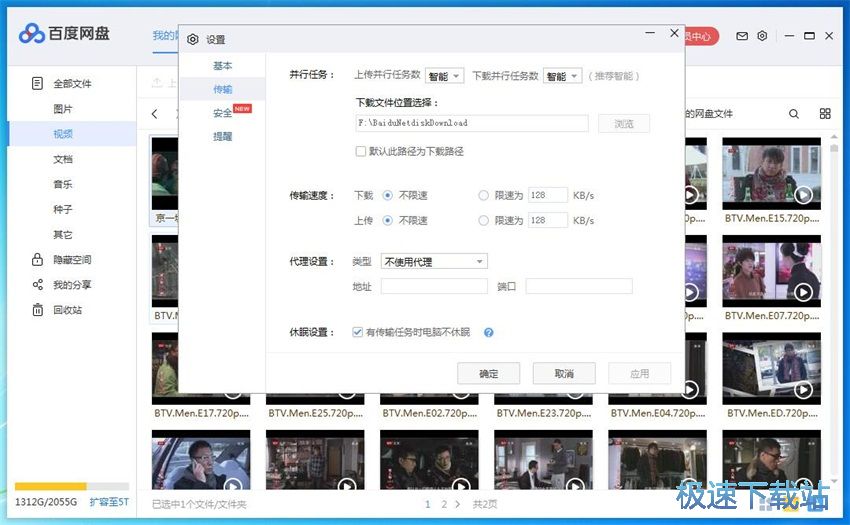Click the download path input field

coord(472,123)
